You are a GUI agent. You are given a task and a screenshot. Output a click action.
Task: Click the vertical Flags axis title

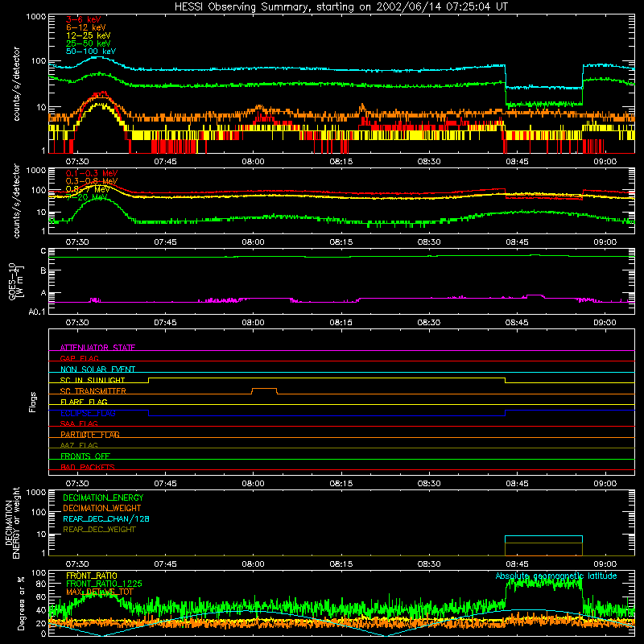click(x=33, y=402)
